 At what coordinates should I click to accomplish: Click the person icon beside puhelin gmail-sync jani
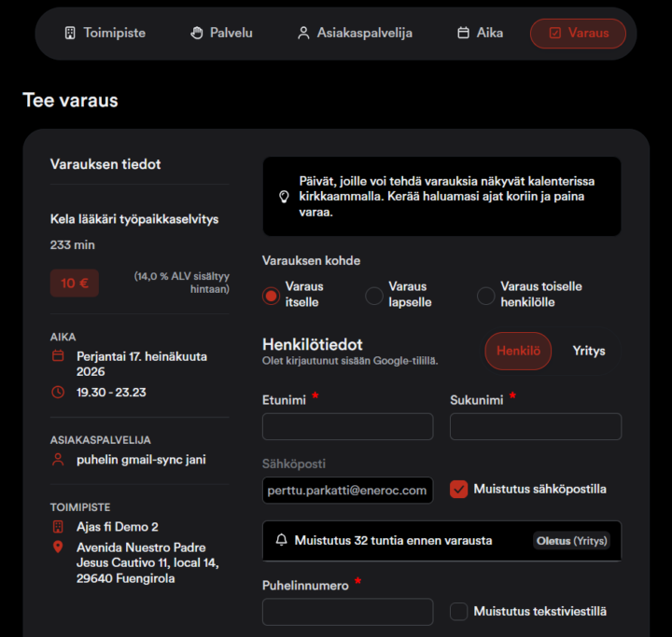click(x=58, y=459)
